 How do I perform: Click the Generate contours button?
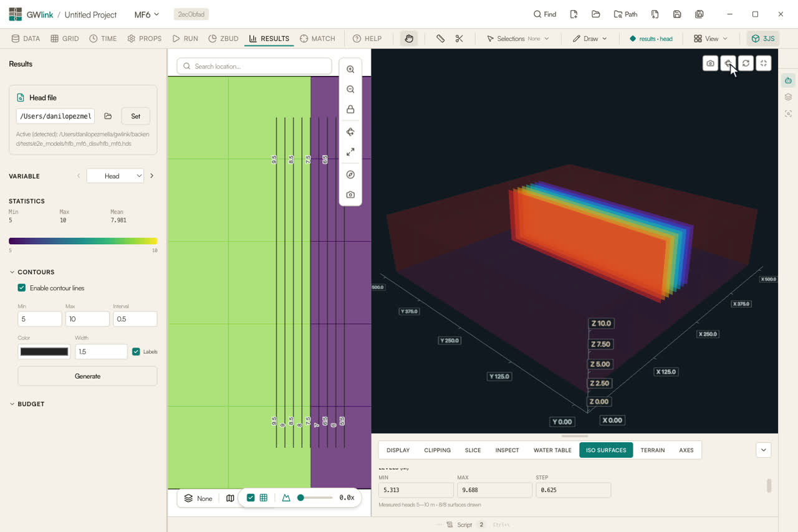tap(87, 376)
